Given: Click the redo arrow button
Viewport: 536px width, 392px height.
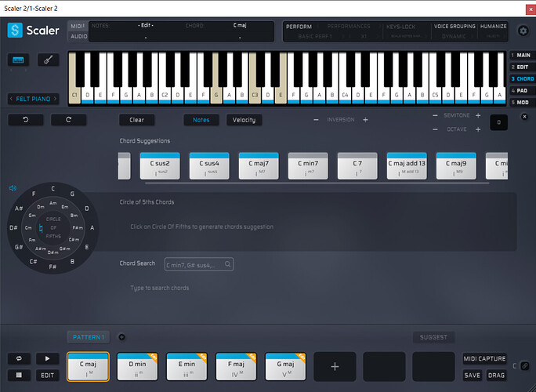Looking at the screenshot, I should click(68, 120).
